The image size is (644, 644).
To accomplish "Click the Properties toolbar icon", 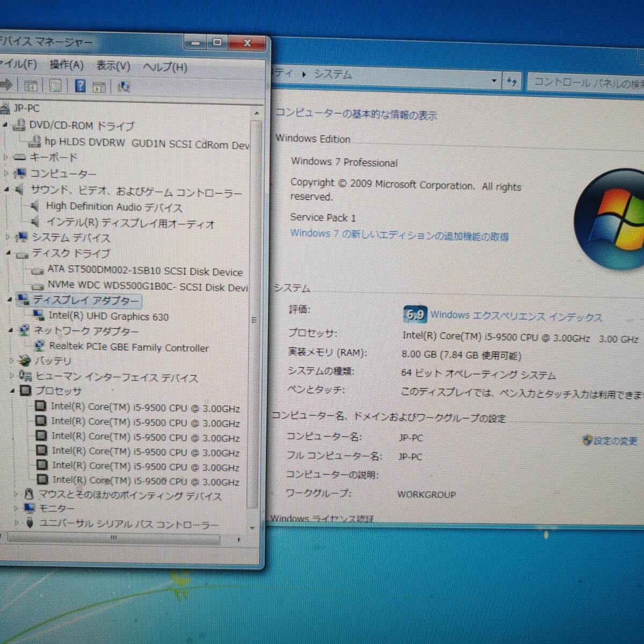I will coord(55,86).
